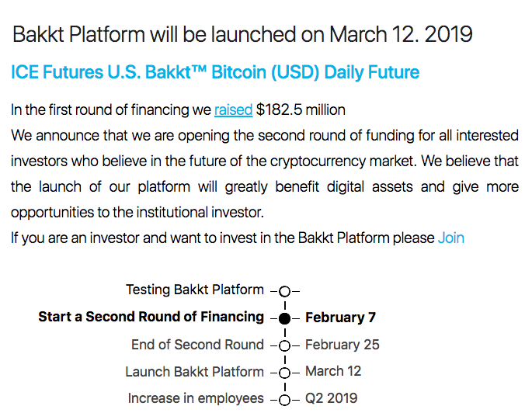This screenshot has width=532, height=420.
Task: Click the filled Second Round of Financing marker
Action: tap(285, 318)
